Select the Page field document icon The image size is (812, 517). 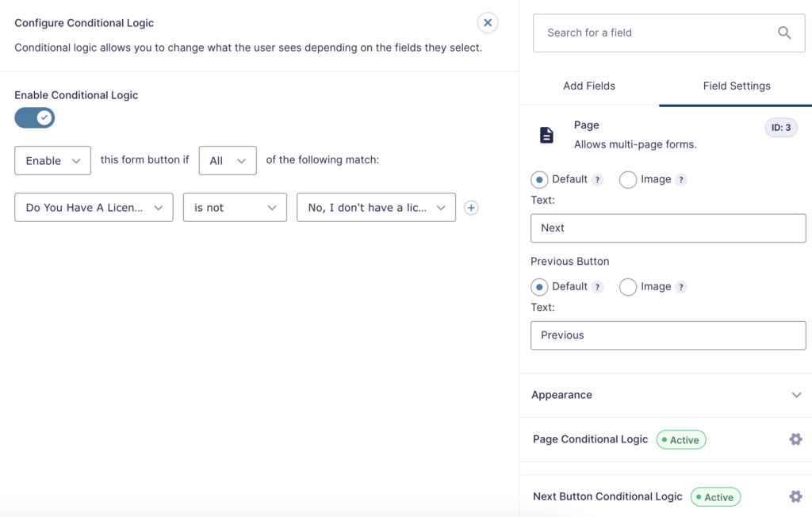(x=546, y=135)
